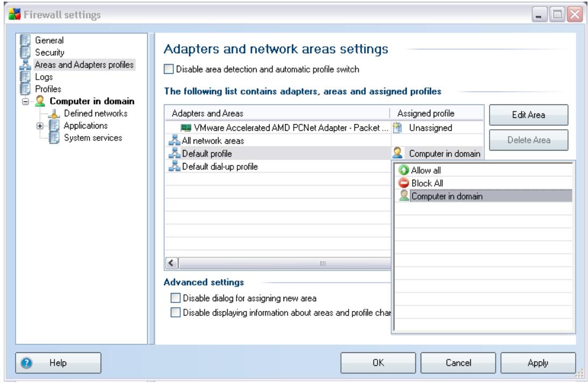Collapse the Computer in domain tree node

25,101
